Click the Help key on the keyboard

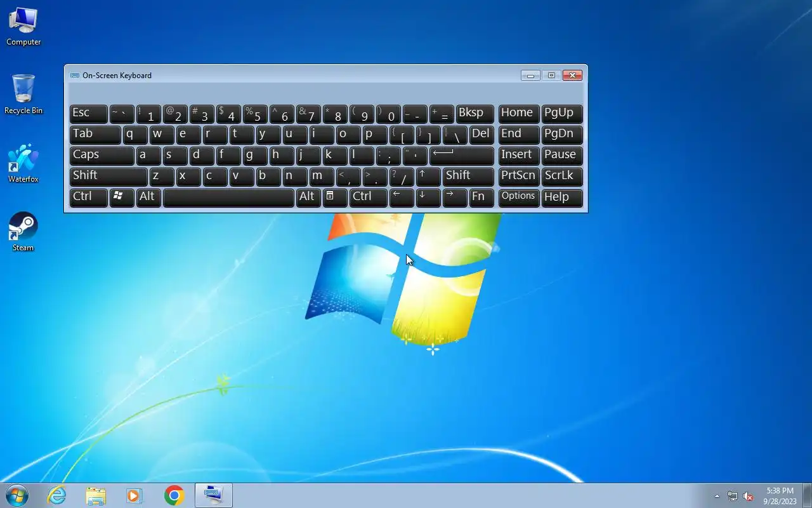click(562, 197)
